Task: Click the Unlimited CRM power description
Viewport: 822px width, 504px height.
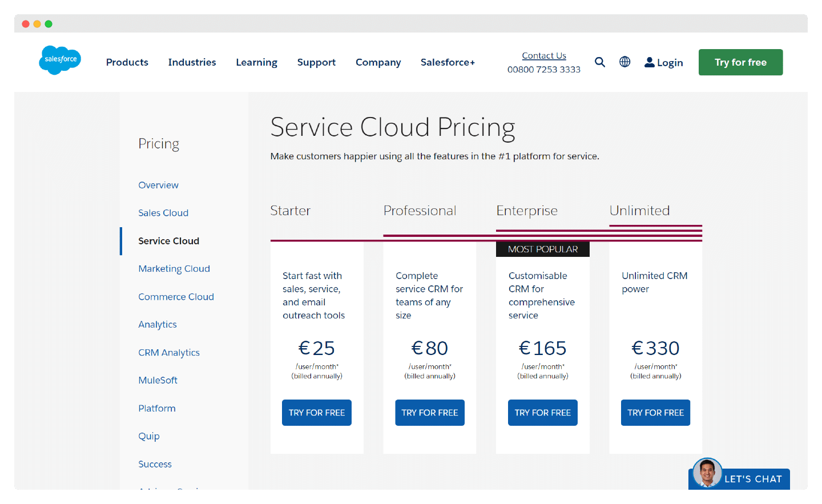Action: pos(655,283)
